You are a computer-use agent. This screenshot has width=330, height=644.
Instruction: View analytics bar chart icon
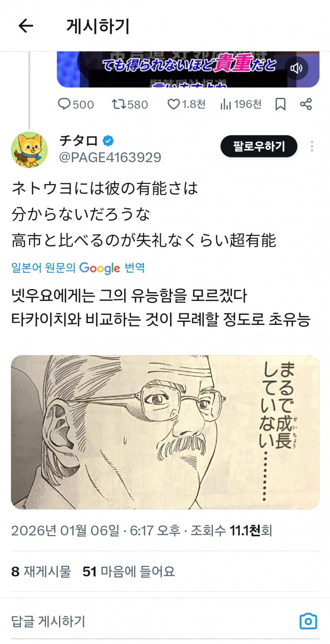226,104
